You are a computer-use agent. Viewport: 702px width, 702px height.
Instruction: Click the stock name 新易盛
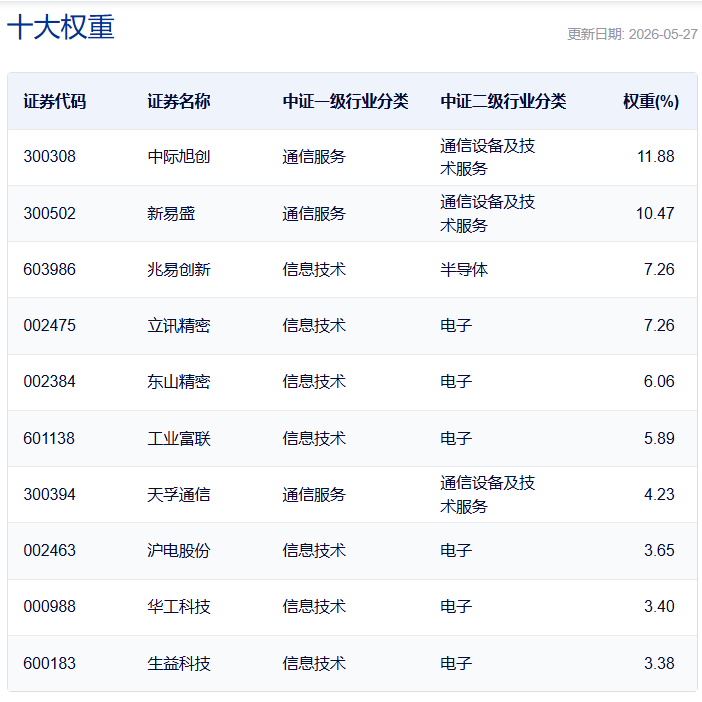pos(171,214)
